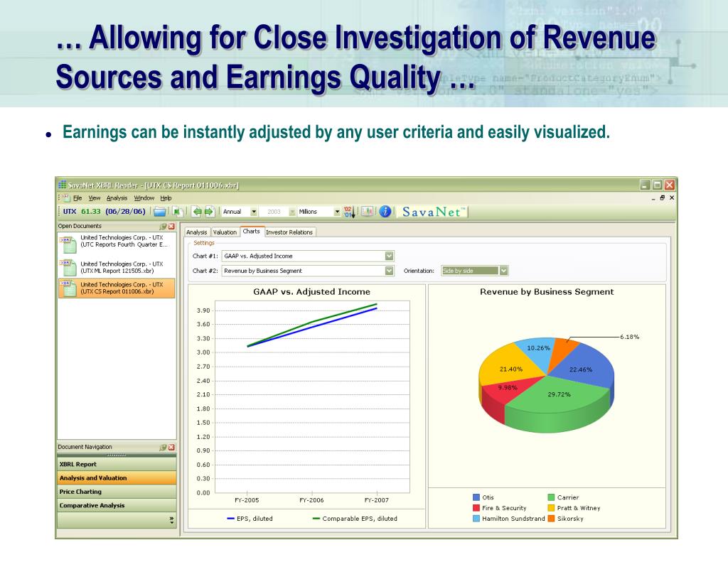Select the Charts tab
728x562 pixels.
click(251, 231)
